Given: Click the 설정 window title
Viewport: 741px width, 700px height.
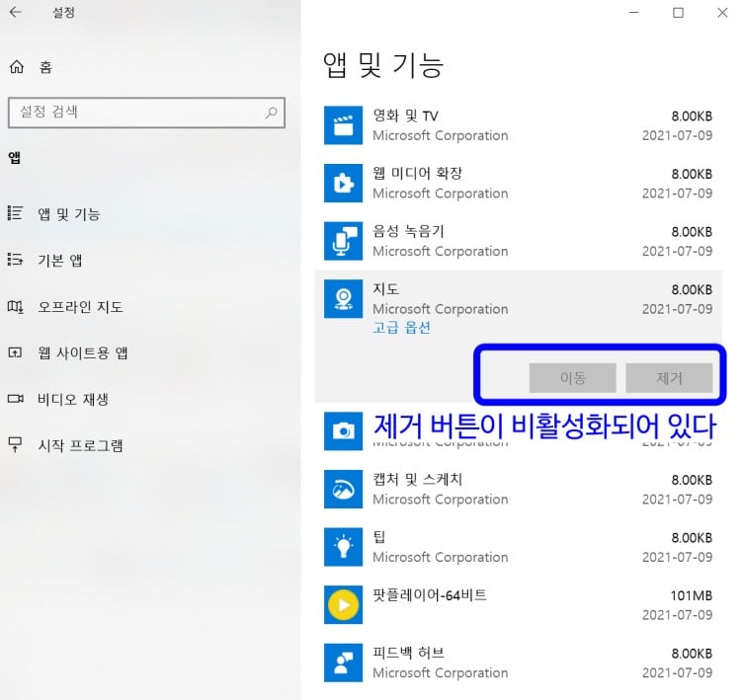Looking at the screenshot, I should (64, 12).
